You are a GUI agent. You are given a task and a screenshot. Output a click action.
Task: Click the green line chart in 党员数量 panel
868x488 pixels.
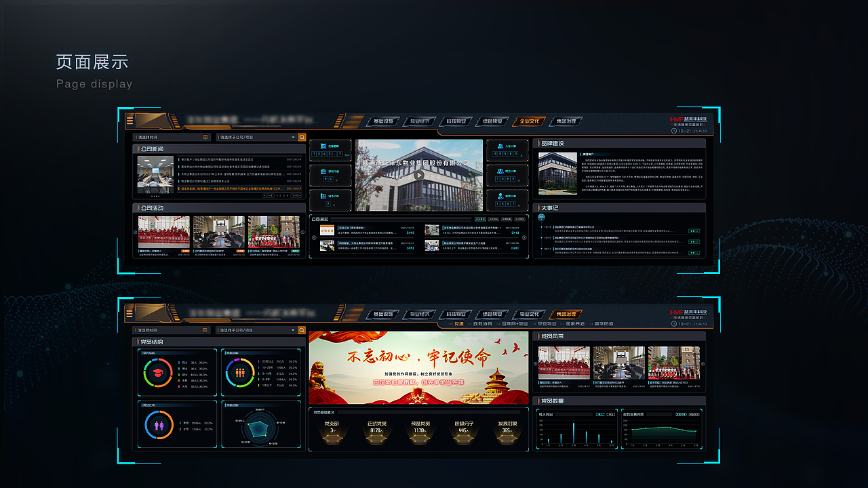pos(662,429)
